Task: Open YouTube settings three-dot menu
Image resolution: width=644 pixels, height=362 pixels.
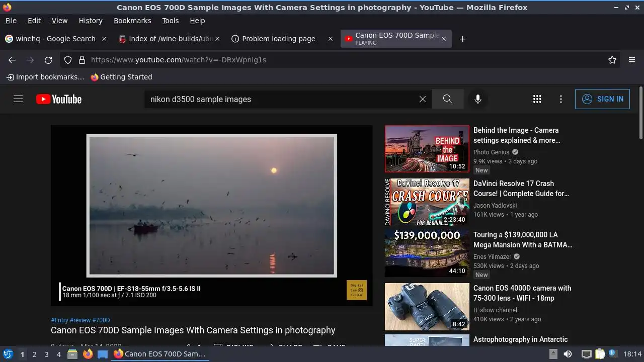Action: tap(561, 99)
